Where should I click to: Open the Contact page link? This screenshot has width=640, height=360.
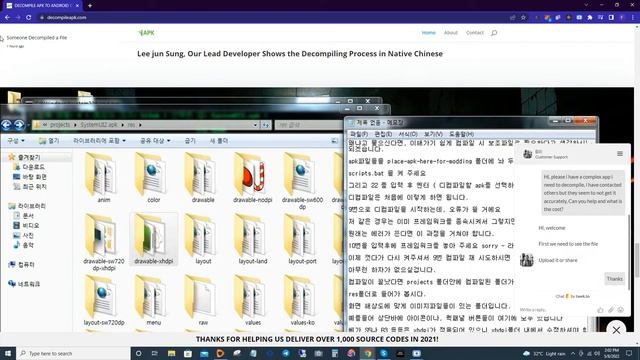(x=475, y=33)
